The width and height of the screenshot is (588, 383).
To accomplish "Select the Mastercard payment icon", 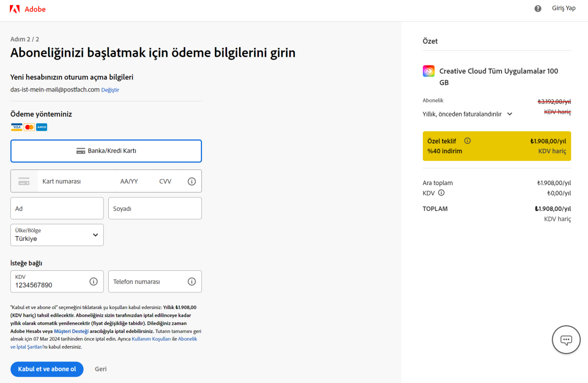I will [29, 127].
